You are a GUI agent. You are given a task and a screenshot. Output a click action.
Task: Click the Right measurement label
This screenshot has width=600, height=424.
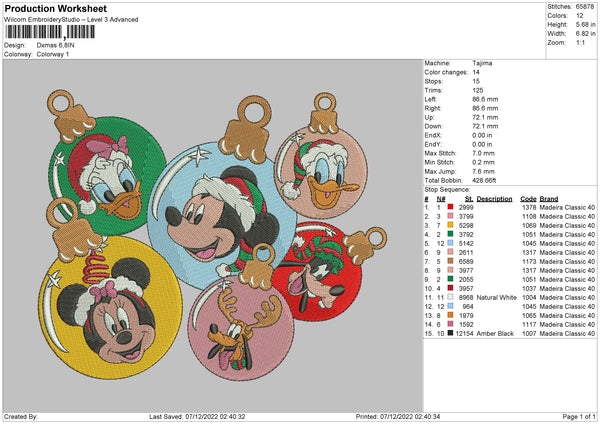coord(433,108)
